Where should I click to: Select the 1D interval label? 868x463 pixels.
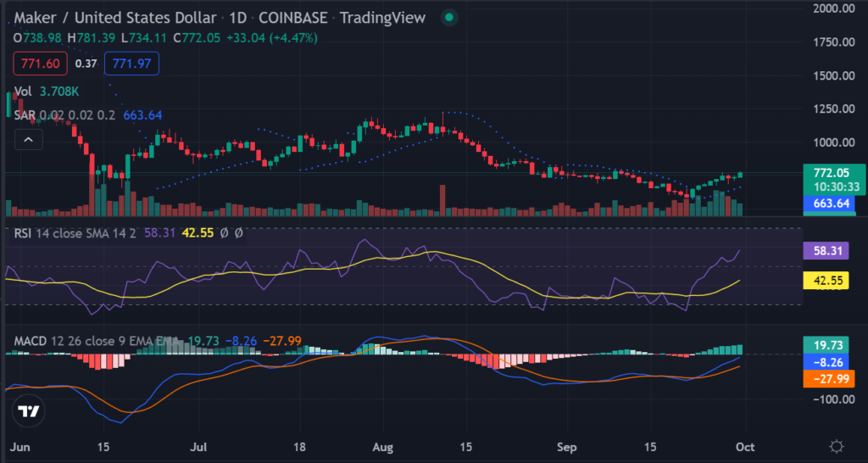tap(237, 18)
